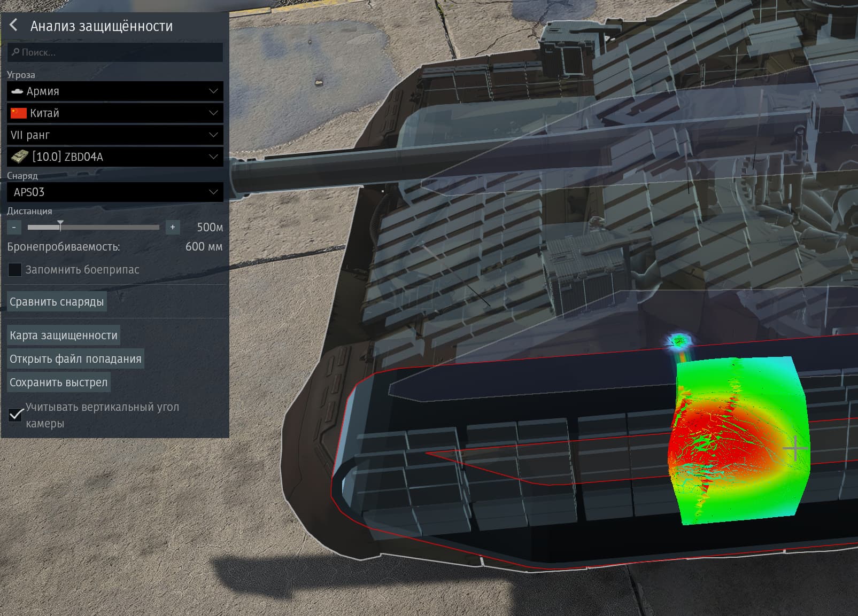The width and height of the screenshot is (858, 616).
Task: Click the Сохранить выстрел button
Action: 59,383
